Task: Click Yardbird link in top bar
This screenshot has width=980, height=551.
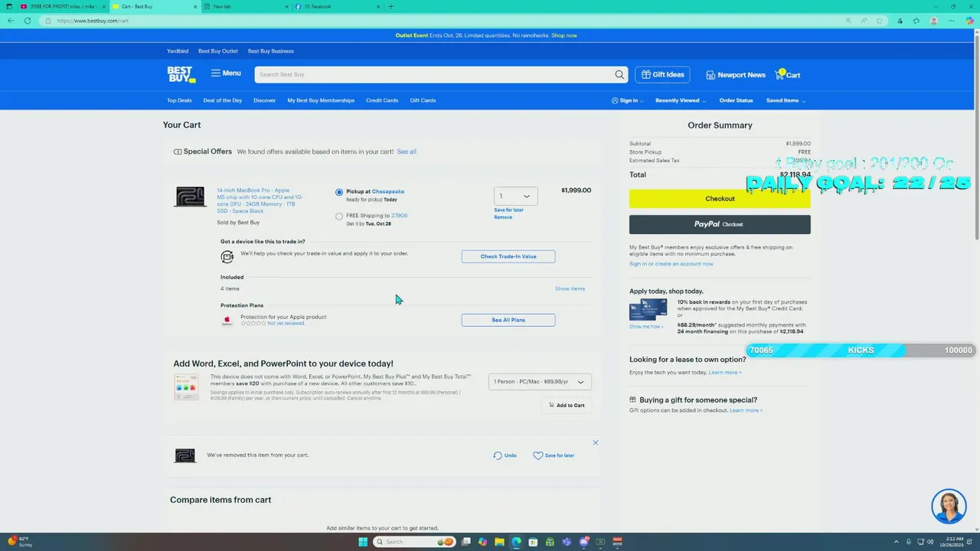Action: (x=177, y=51)
